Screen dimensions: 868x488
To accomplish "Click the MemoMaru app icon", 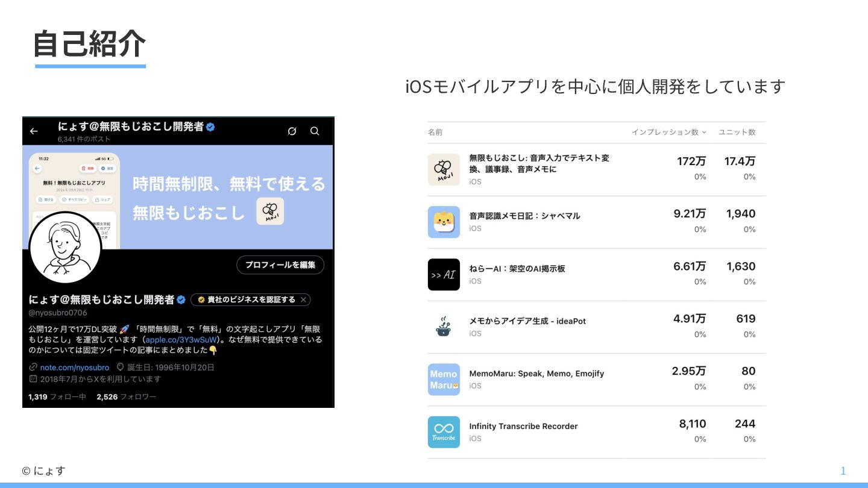I will coord(444,380).
